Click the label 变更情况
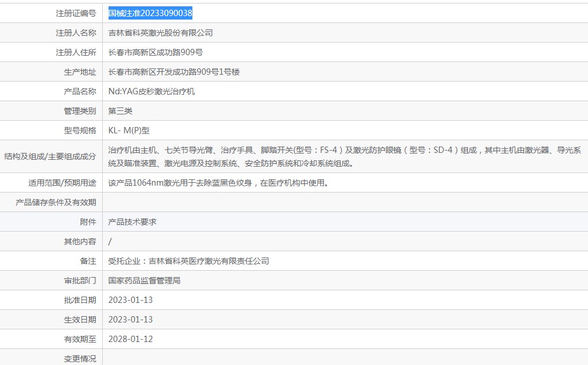This screenshot has height=365, width=588. click(80, 359)
